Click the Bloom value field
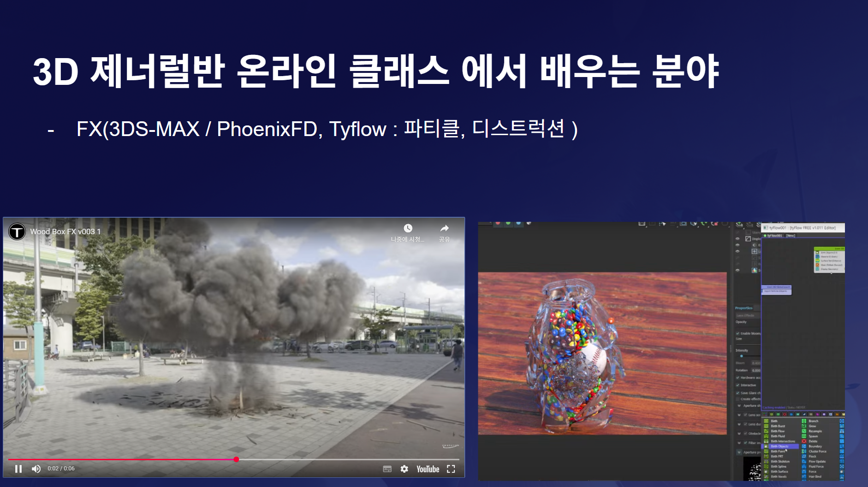 pos(756,363)
